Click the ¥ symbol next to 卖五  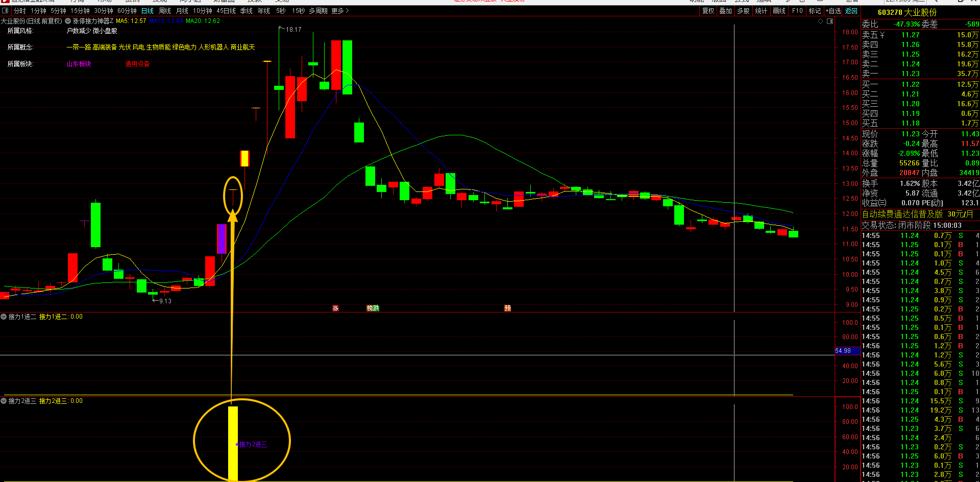pyautogui.click(x=882, y=35)
